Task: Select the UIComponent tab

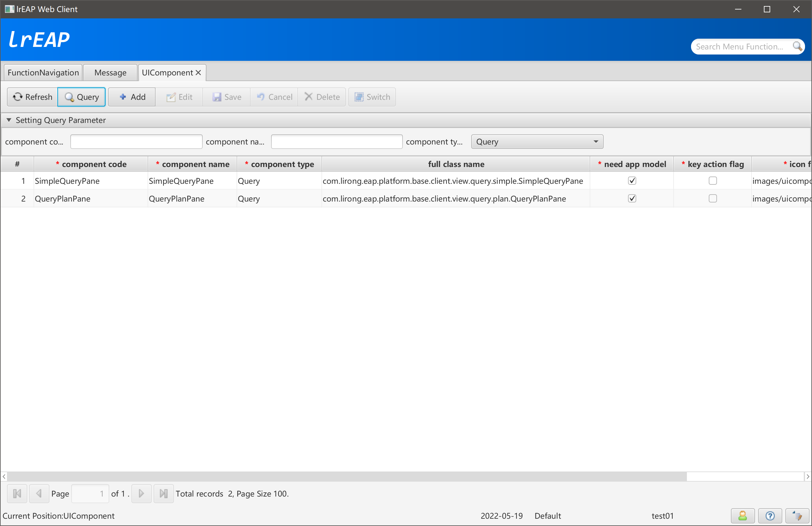Action: (167, 73)
